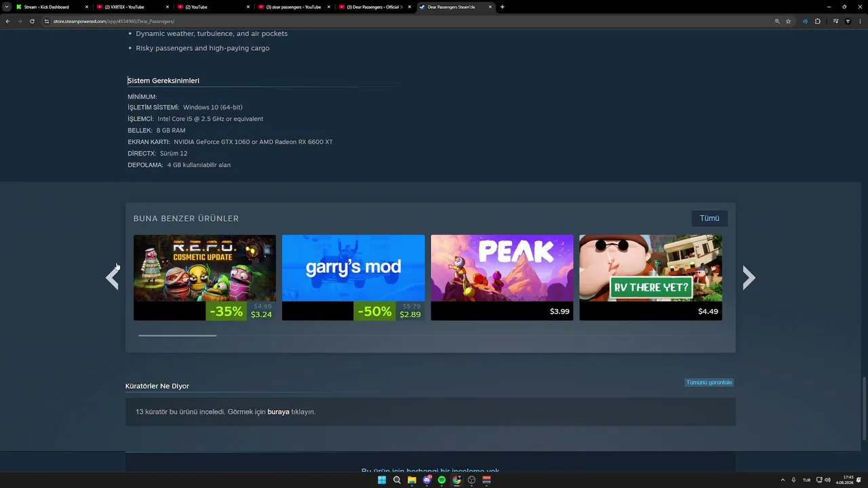Click the $3.99 price on PEAK
Screen dimensions: 868x488
[559, 311]
